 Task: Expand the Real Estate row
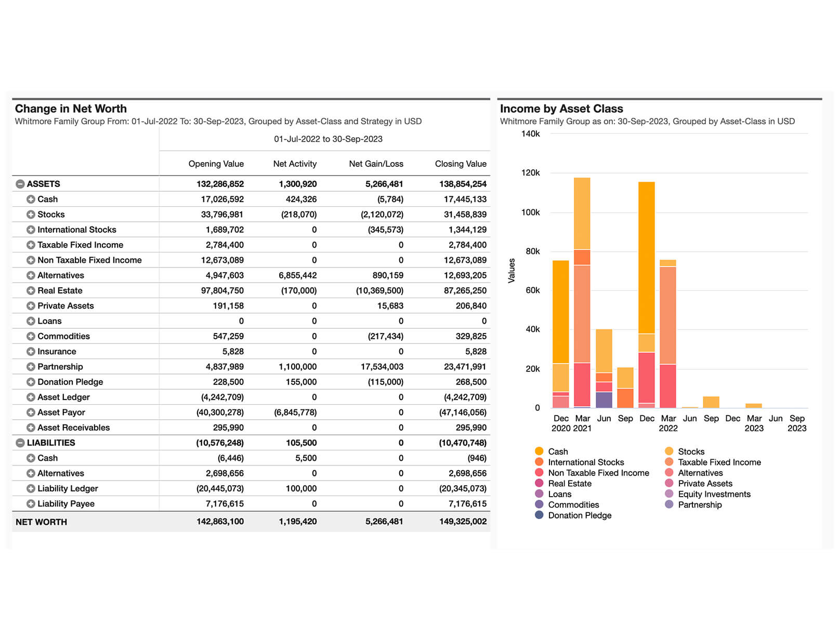31,291
